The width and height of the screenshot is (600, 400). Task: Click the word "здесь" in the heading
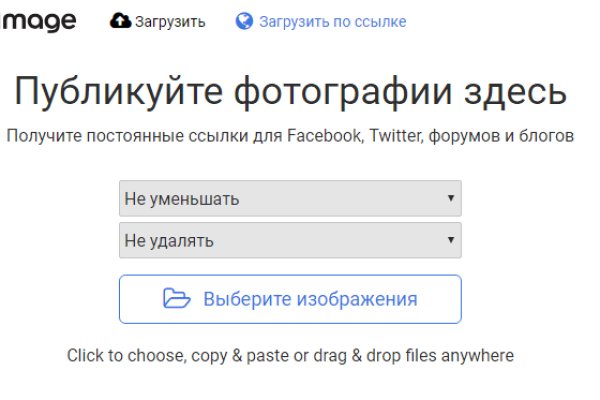[519, 93]
